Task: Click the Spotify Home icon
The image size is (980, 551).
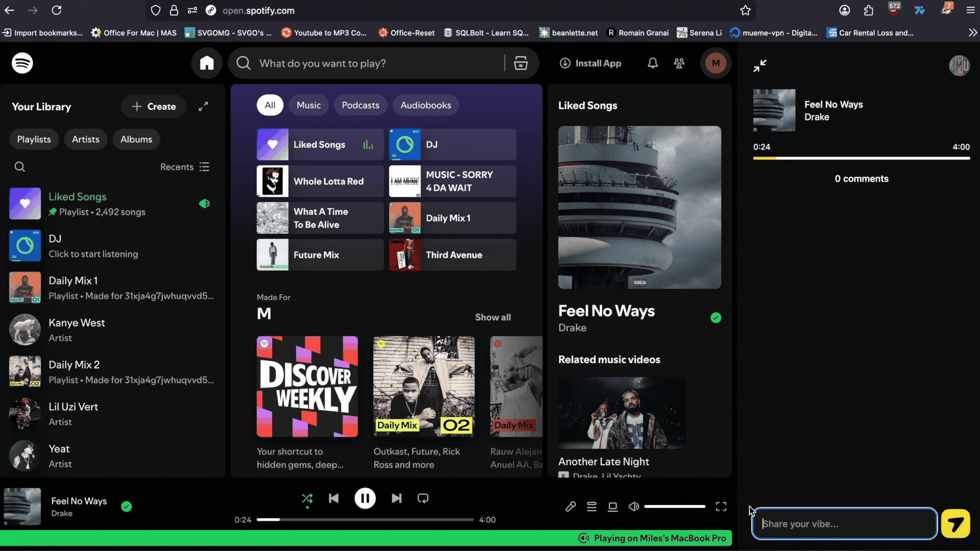Action: (207, 63)
